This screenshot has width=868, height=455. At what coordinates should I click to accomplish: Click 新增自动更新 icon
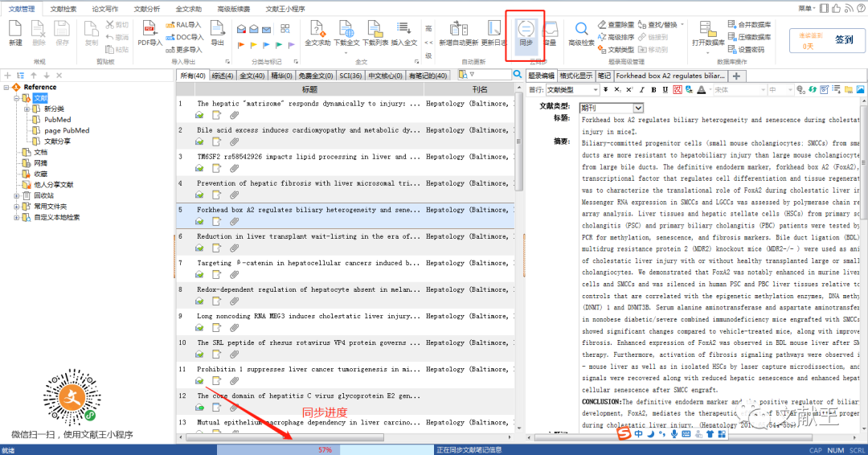[x=458, y=33]
